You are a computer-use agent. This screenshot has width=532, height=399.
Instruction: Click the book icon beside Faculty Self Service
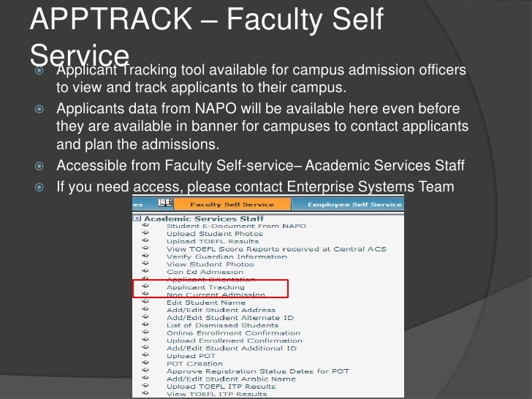pos(165,203)
